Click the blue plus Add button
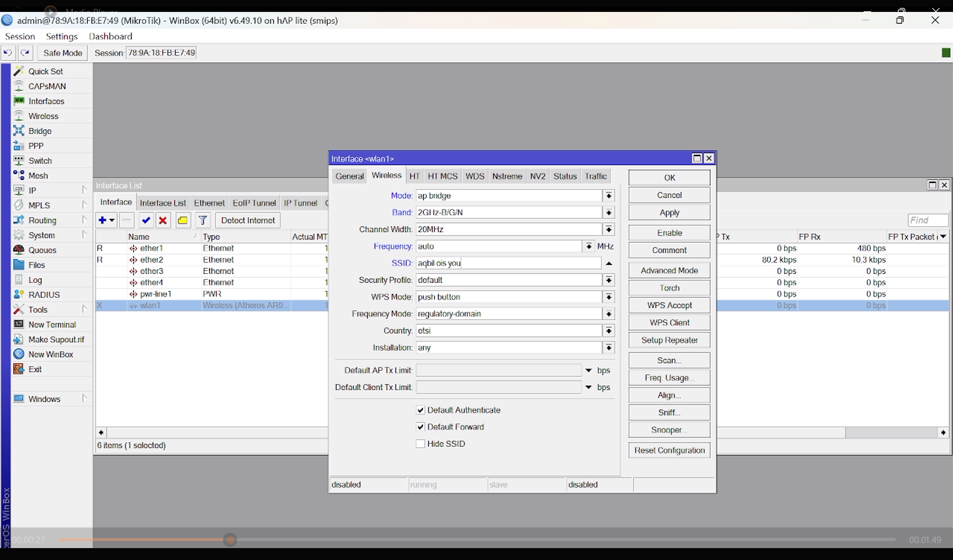The height and width of the screenshot is (560, 953). point(106,220)
